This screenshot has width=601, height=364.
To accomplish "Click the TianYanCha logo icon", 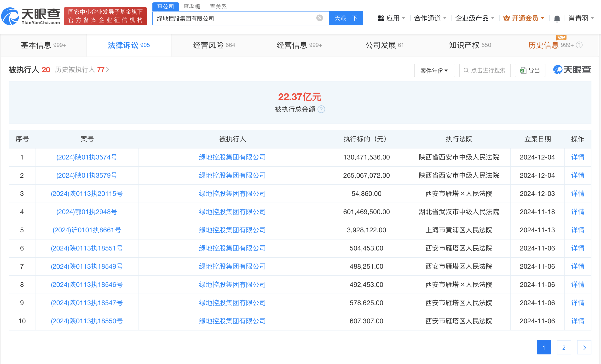I will pos(10,16).
